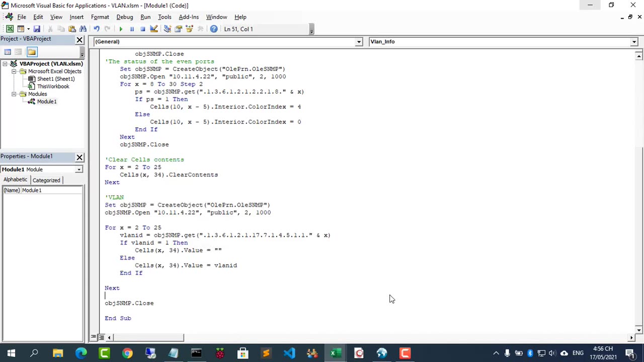Undo the last edit
644x362 pixels.
click(96, 29)
